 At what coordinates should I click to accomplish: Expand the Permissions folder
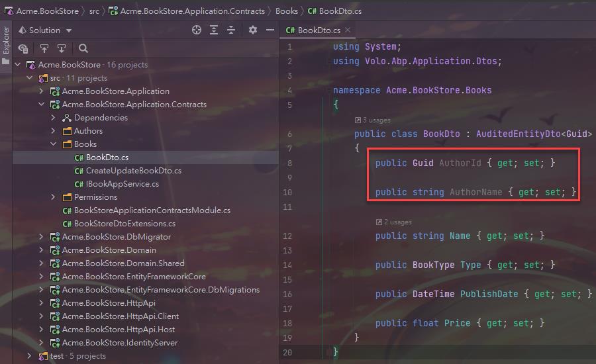[54, 197]
